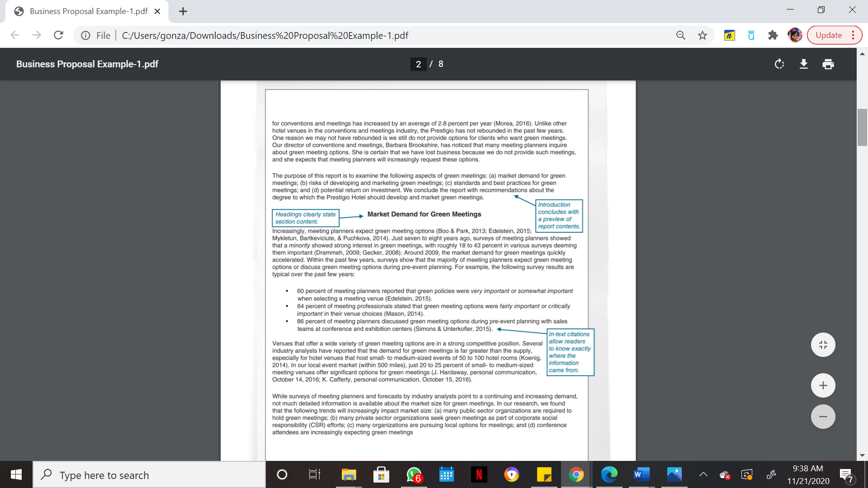This screenshot has width=868, height=488.
Task: Open WhatsApp from taskbar
Action: pos(414,475)
